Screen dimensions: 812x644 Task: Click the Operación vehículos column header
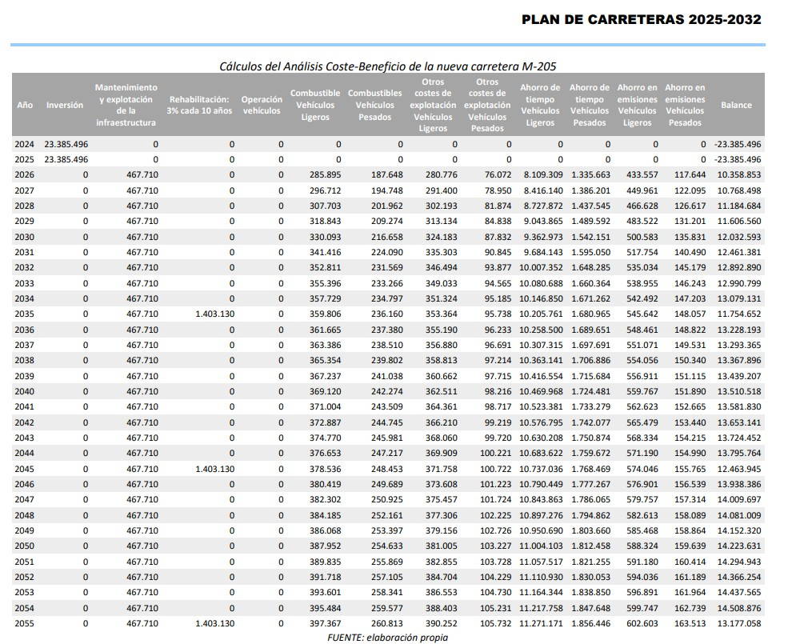tap(262, 105)
